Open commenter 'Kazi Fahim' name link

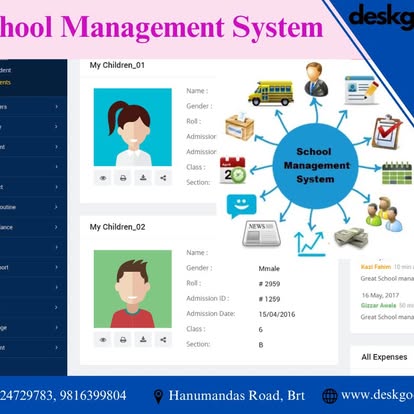[376, 267]
